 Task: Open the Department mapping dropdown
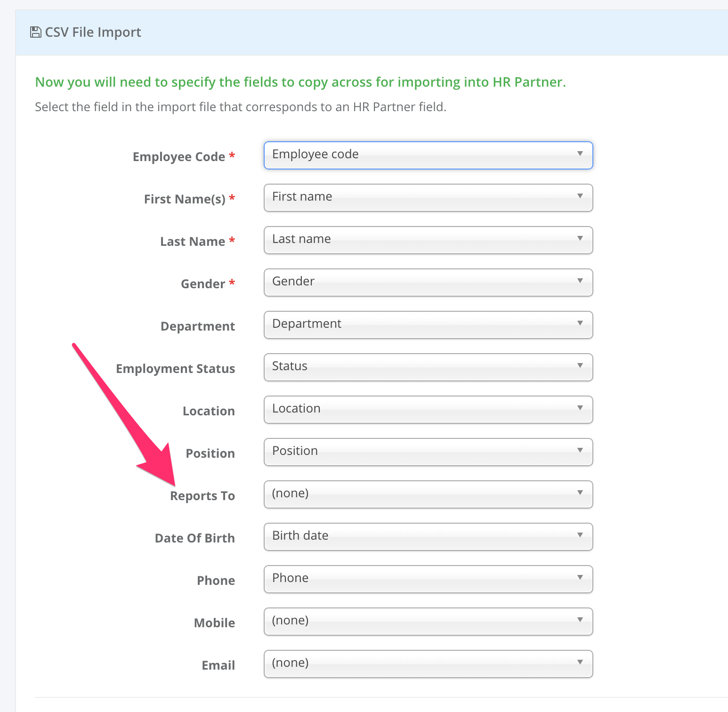pos(428,325)
